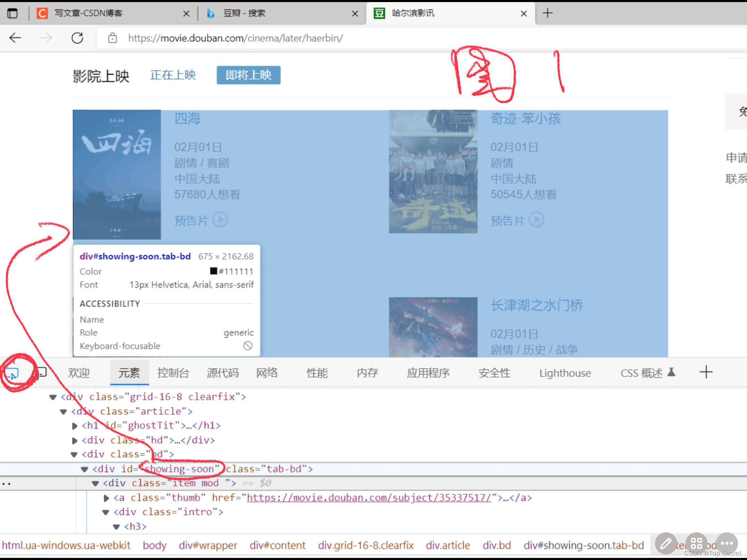Play the 奇迹·笨小孩 trailer icon
This screenshot has width=747, height=560.
tap(536, 220)
